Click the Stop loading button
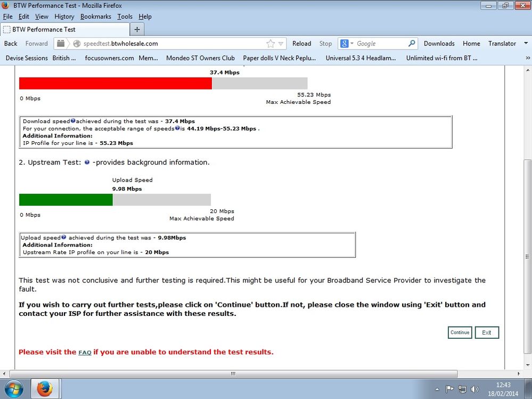The image size is (532, 399). (x=325, y=44)
